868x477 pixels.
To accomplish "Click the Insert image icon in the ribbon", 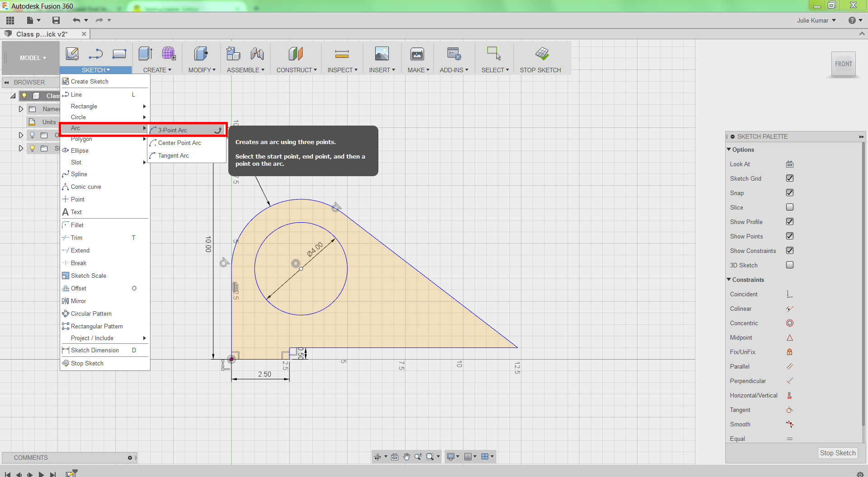I will click(382, 54).
